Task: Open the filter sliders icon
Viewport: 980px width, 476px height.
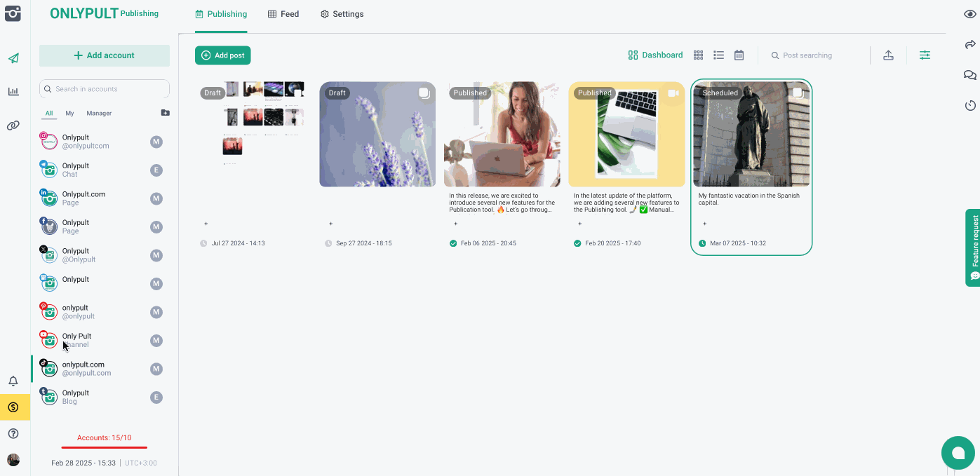Action: coord(925,55)
